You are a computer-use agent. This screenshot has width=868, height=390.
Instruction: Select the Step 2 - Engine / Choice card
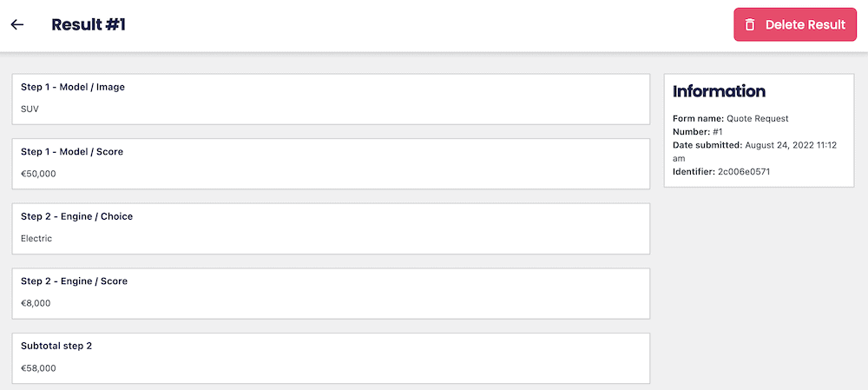[331, 228]
